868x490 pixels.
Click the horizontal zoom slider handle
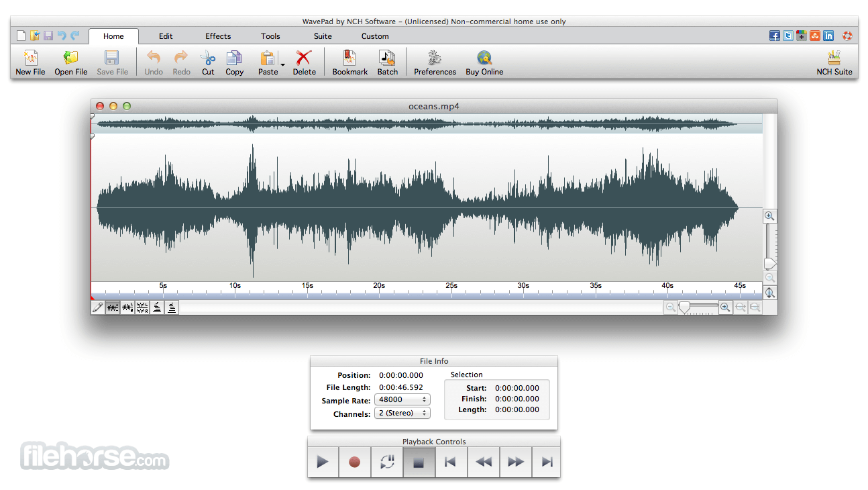pyautogui.click(x=684, y=307)
